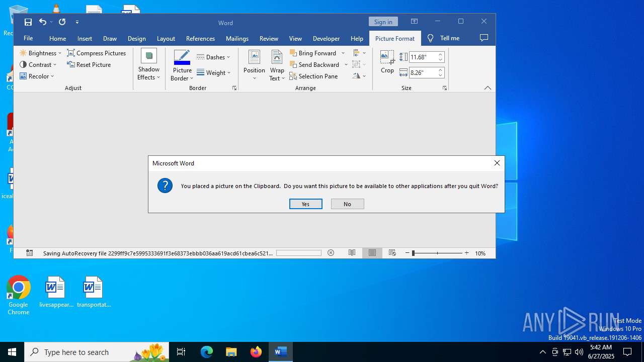Click the Tell me lightbulb search

click(443, 38)
